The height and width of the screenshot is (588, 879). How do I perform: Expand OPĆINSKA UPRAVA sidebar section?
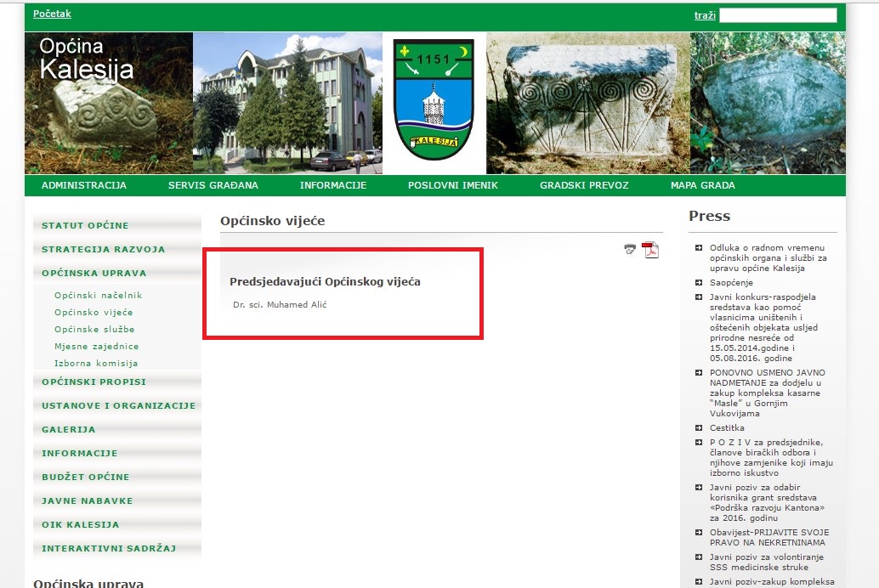94,274
